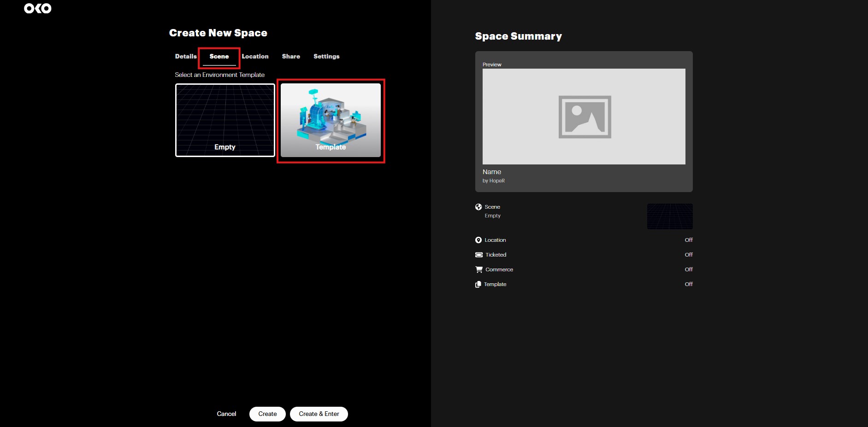Click the Create & Enter button
The image size is (868, 427).
[x=319, y=414]
